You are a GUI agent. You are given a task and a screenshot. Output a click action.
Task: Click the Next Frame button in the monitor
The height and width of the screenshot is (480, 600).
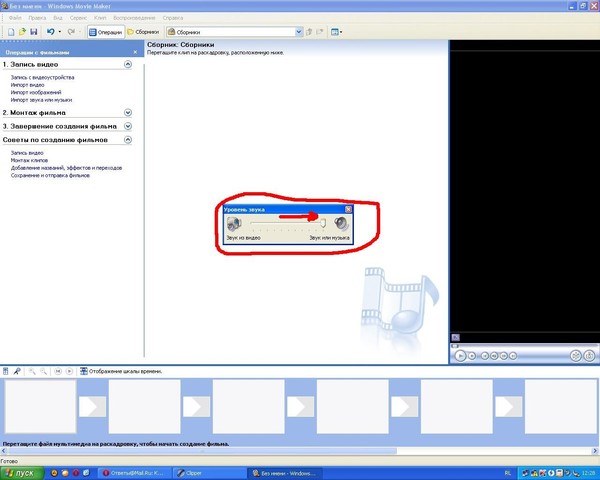pyautogui.click(x=504, y=356)
